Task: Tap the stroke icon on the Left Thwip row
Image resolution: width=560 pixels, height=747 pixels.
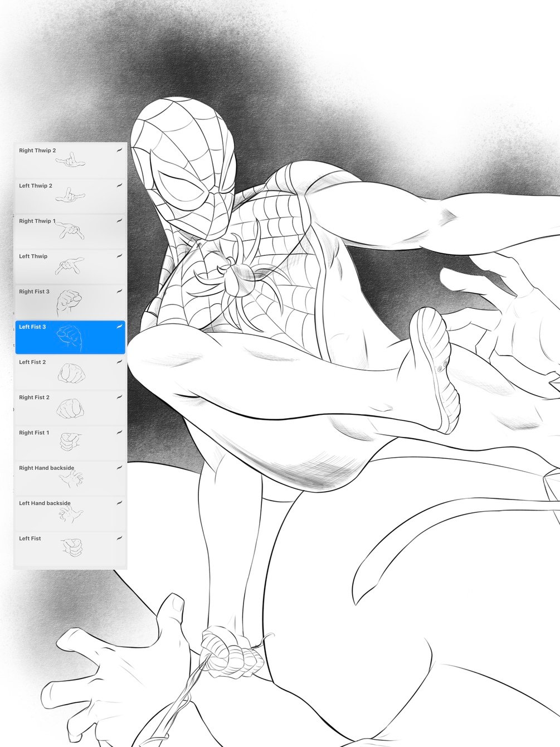Action: pos(119,256)
